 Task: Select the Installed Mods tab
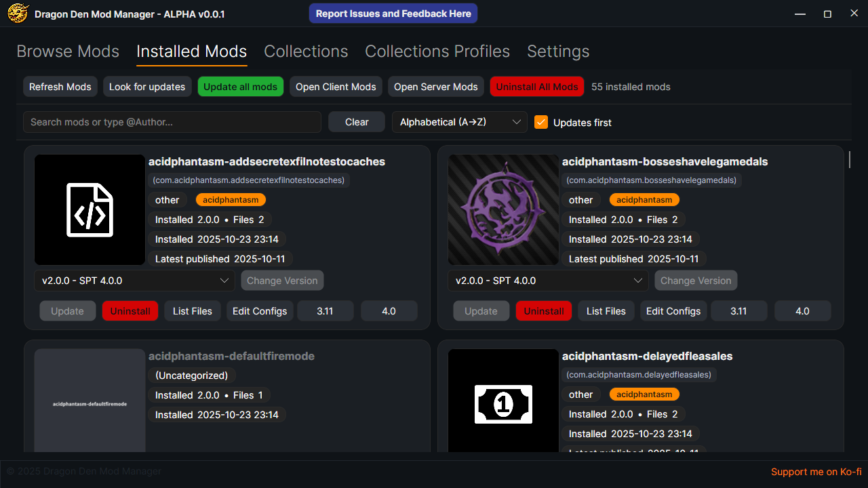click(192, 52)
